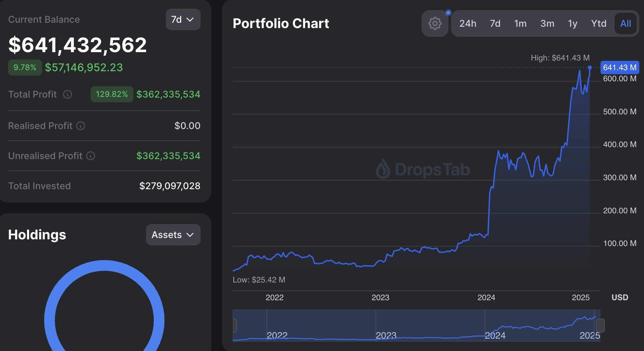This screenshot has height=351, width=644.
Task: Click the right range slider handle
Action: [601, 326]
